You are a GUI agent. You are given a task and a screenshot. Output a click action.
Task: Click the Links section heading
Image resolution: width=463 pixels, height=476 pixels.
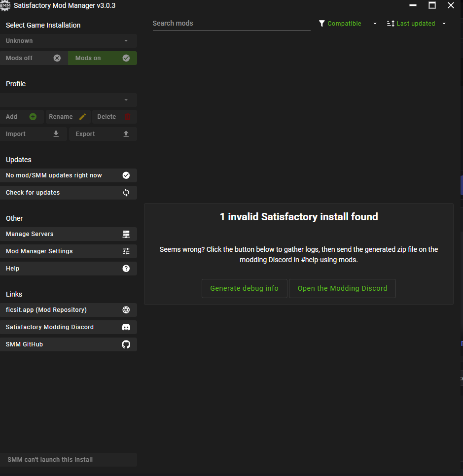coord(14,294)
